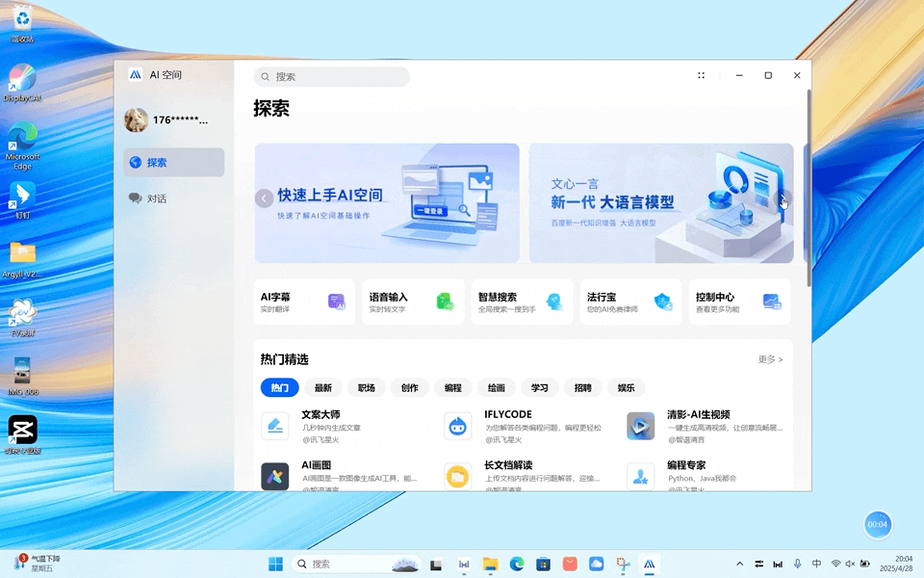924x578 pixels.
Task: Open the AI字幕 real-time translation tile
Action: click(x=304, y=302)
